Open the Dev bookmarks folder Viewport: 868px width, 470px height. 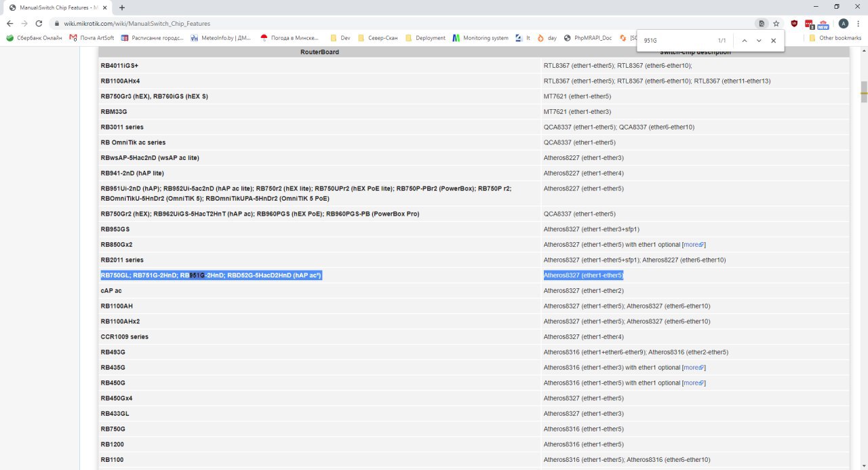[x=340, y=38]
